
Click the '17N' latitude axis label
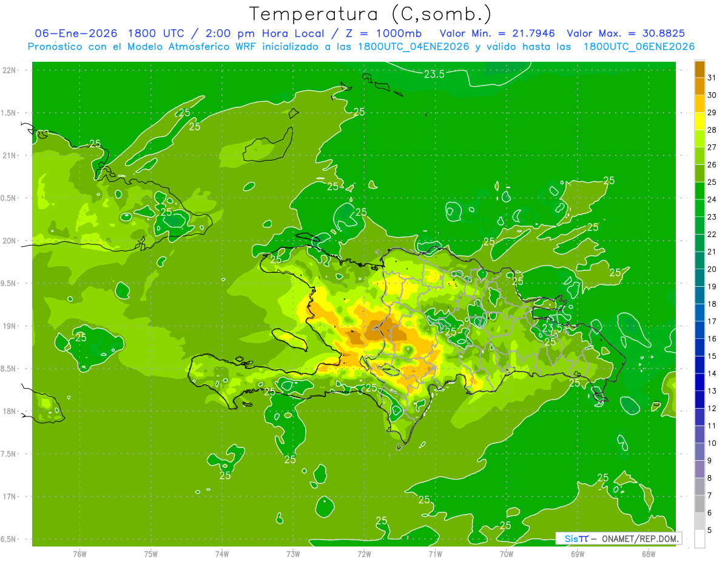click(9, 497)
